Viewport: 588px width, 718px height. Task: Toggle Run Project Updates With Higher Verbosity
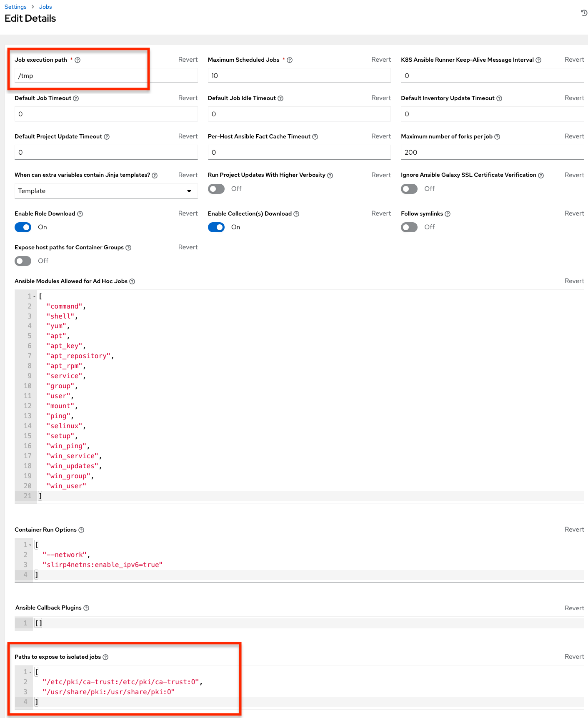pos(216,189)
